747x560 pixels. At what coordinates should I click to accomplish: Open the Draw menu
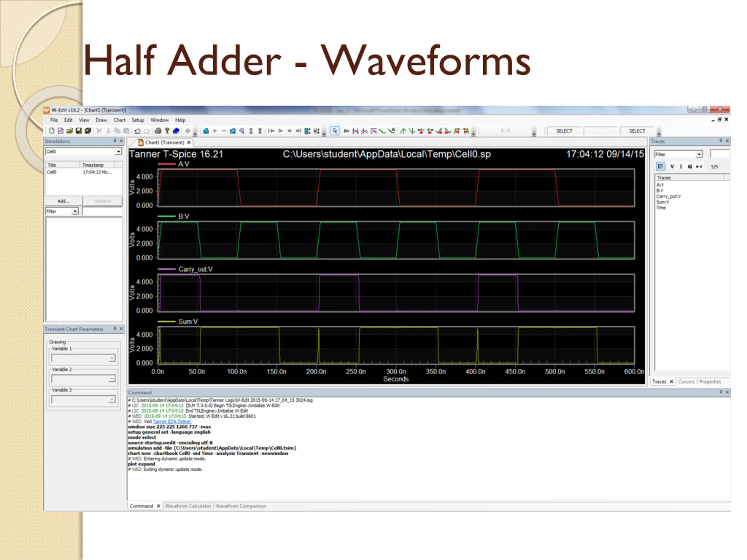pyautogui.click(x=101, y=120)
